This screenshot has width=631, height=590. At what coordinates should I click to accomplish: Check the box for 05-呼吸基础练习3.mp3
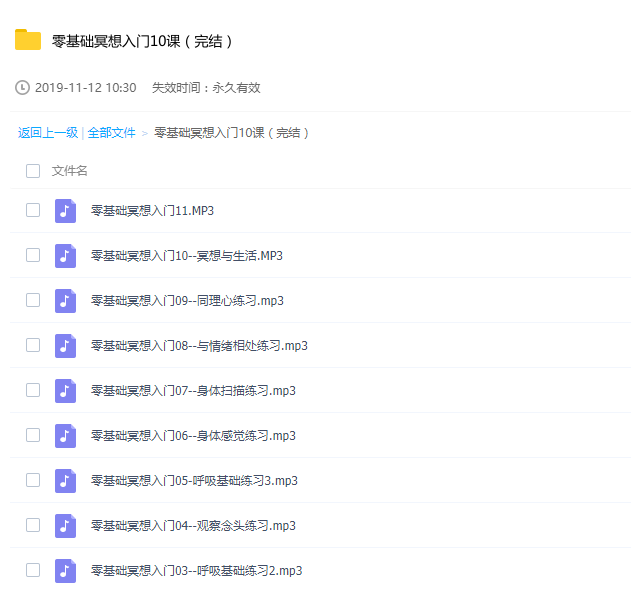(33, 480)
